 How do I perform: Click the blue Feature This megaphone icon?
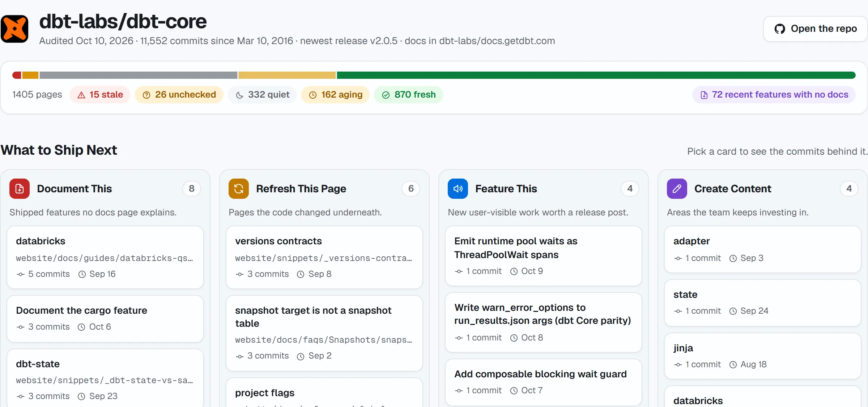point(458,189)
